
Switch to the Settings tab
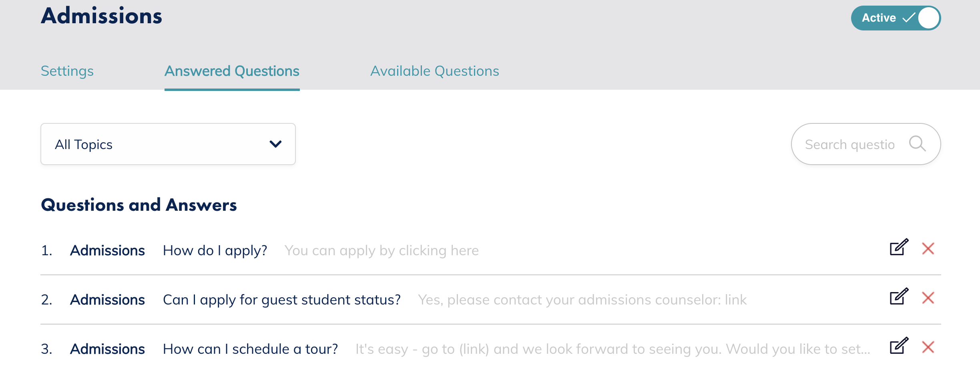click(67, 71)
